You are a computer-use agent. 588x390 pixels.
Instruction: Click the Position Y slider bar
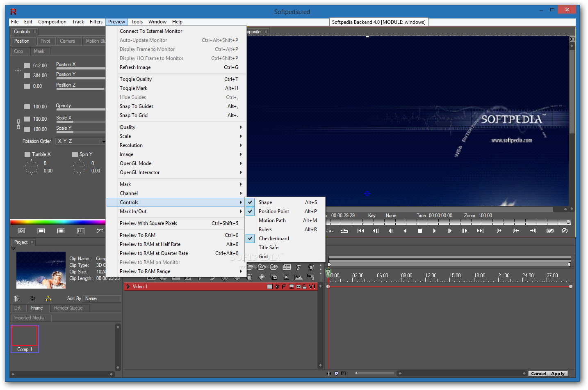coord(81,78)
